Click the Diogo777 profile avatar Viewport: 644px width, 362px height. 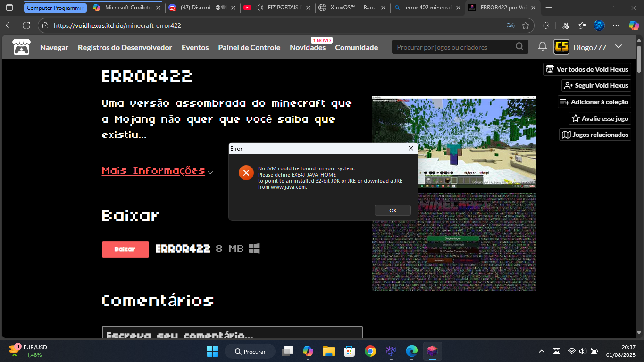click(x=561, y=47)
